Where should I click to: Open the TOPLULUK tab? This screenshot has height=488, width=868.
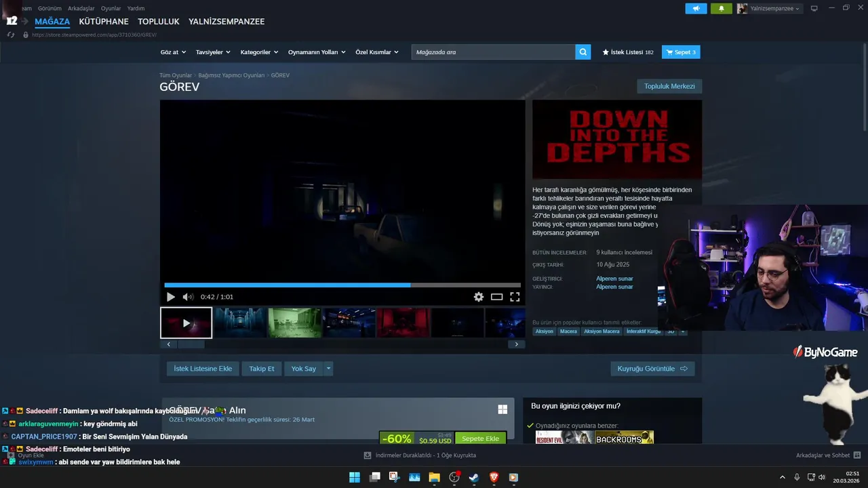click(x=159, y=22)
